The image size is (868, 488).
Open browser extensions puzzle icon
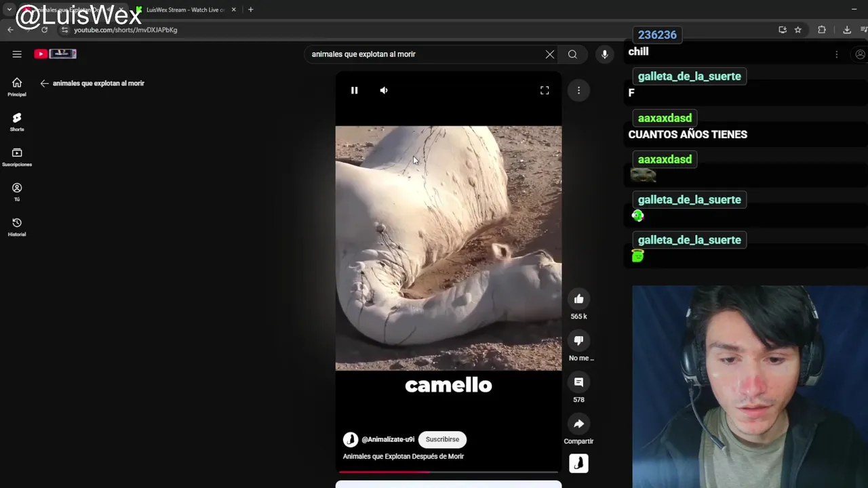click(x=822, y=30)
